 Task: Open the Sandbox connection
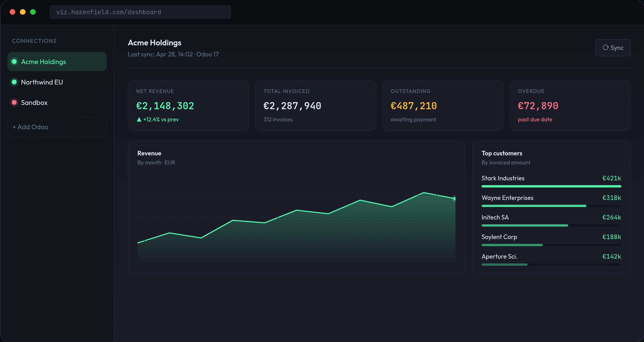(x=57, y=102)
